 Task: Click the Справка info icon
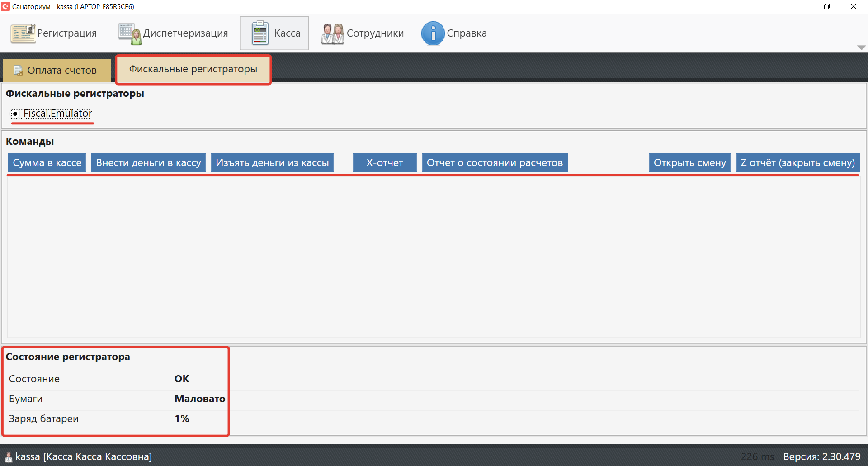pos(433,33)
